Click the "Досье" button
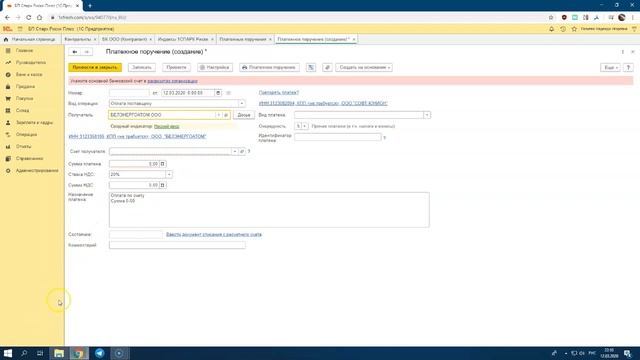The height and width of the screenshot is (360, 640). (244, 115)
